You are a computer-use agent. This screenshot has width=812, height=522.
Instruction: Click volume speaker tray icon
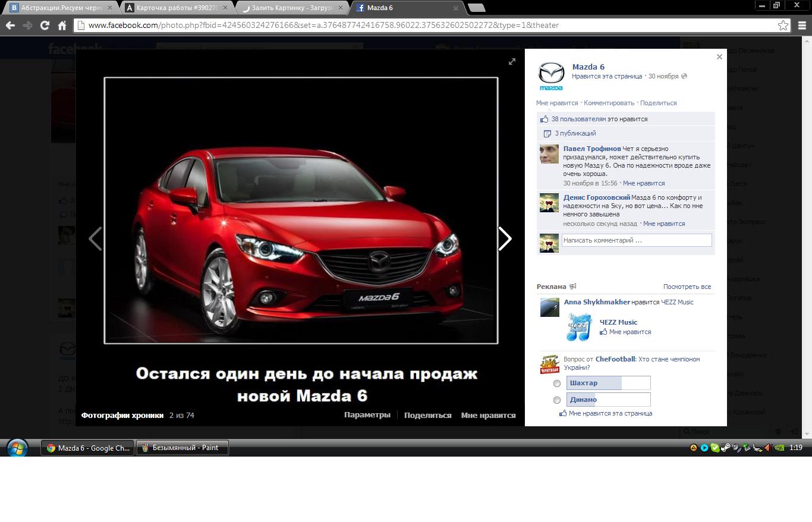[x=768, y=448]
